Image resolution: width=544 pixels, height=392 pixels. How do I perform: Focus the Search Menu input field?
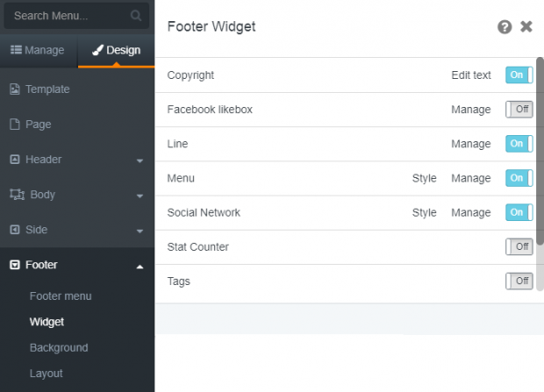click(x=76, y=16)
